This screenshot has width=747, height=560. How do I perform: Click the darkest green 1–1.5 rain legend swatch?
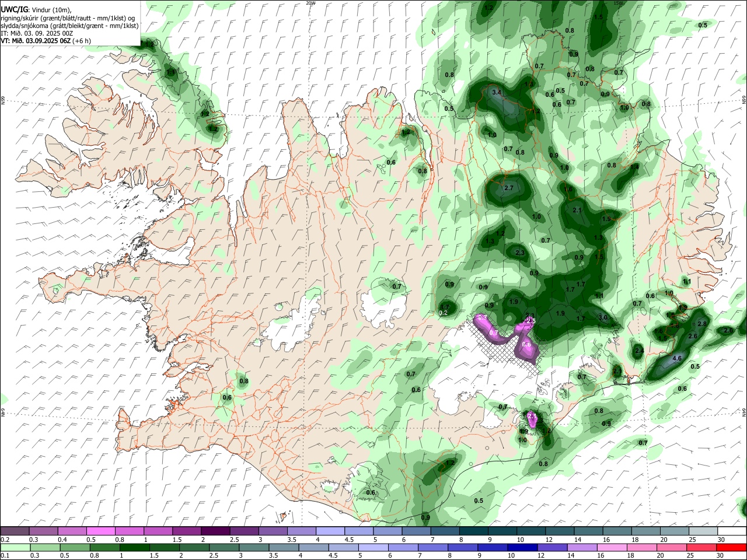point(135,547)
